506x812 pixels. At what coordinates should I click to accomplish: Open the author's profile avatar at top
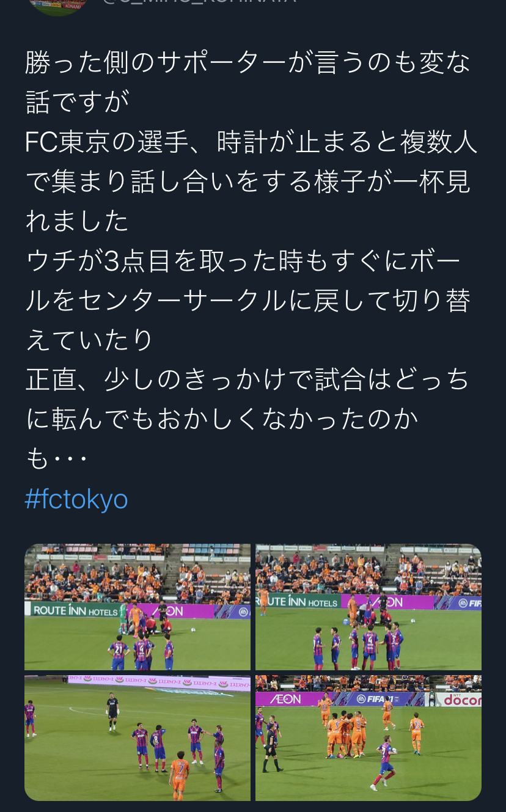(58, 6)
